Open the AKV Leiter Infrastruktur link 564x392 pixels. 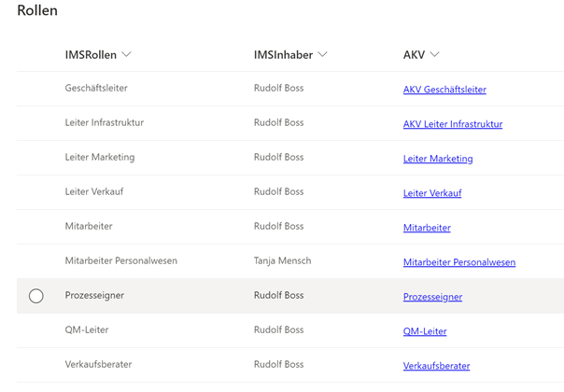click(453, 124)
